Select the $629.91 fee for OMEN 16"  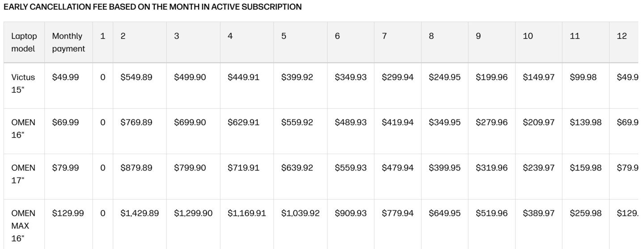point(243,122)
